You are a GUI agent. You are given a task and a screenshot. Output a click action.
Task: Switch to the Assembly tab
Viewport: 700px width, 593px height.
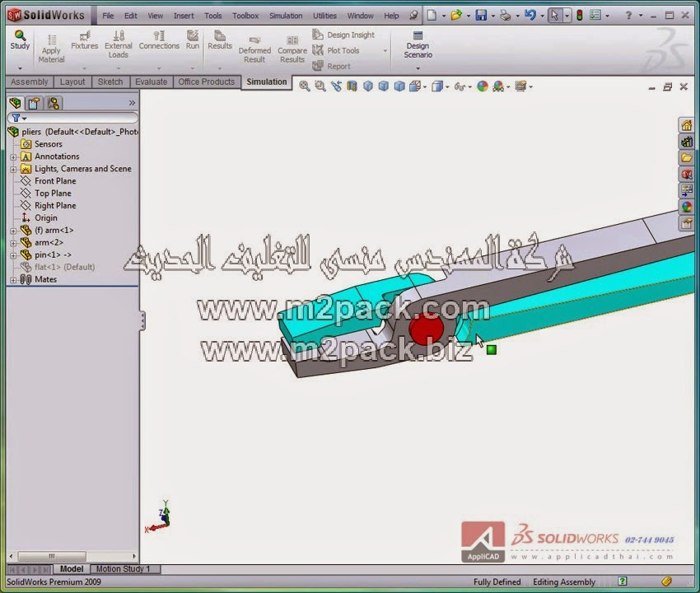coord(30,82)
